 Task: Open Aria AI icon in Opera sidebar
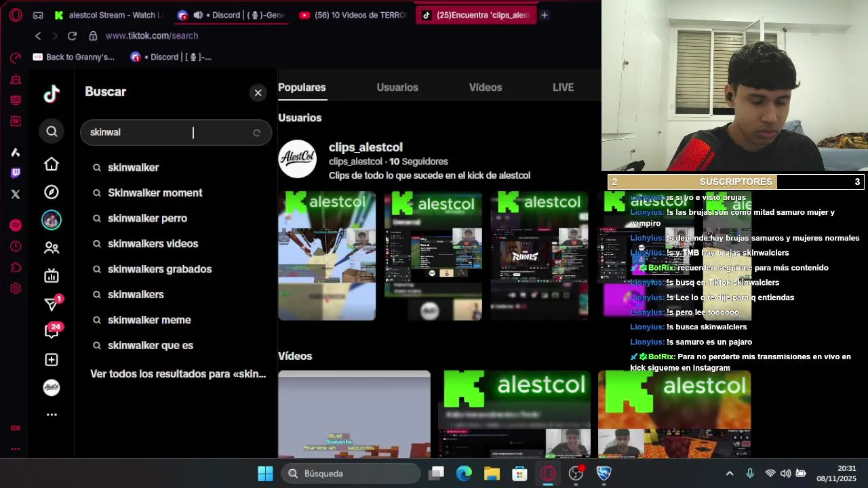pos(16,152)
